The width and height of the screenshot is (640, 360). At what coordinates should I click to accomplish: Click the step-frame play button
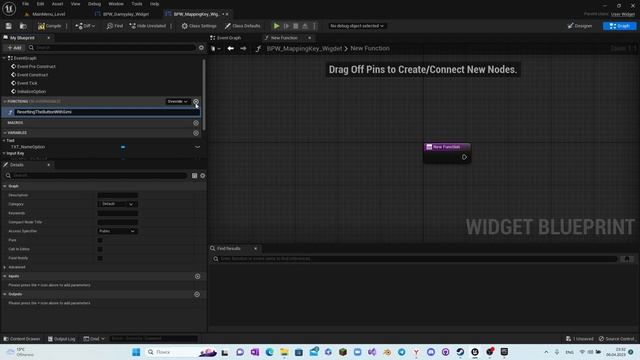tap(287, 26)
